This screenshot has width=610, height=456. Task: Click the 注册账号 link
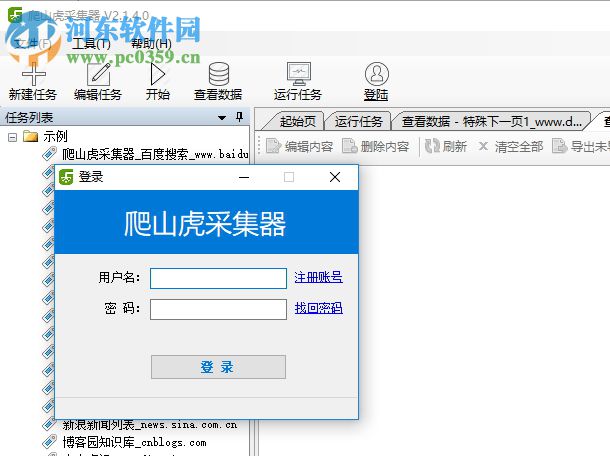pos(318,277)
